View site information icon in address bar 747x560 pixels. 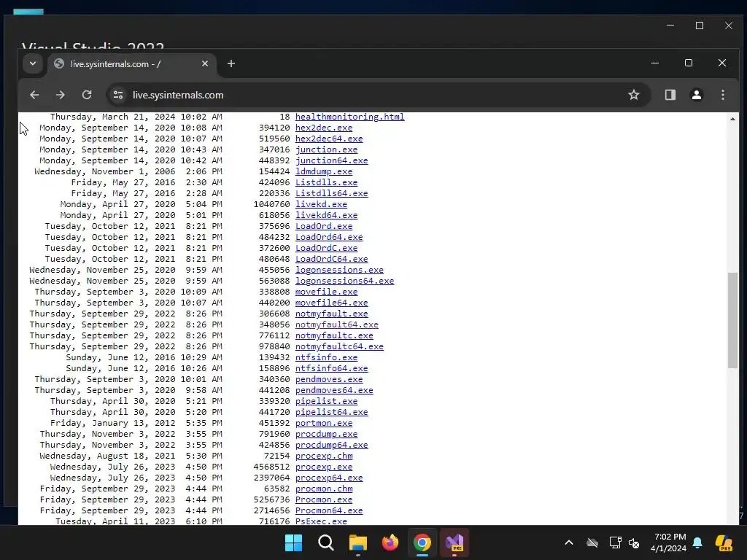coord(118,95)
